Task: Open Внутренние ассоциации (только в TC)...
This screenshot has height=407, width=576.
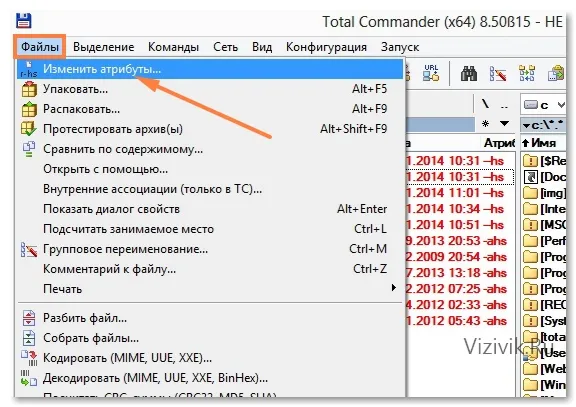Action: tap(210, 189)
